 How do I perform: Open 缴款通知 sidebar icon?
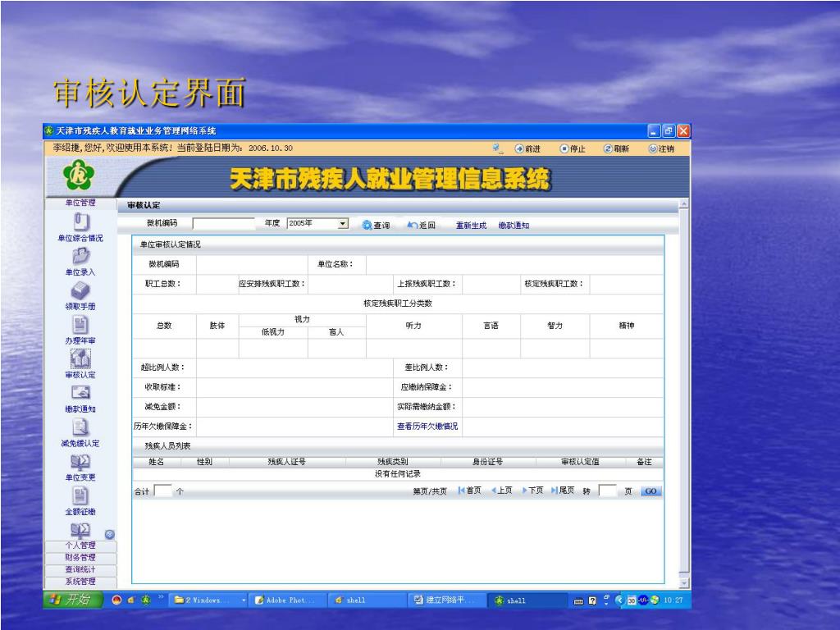80,393
